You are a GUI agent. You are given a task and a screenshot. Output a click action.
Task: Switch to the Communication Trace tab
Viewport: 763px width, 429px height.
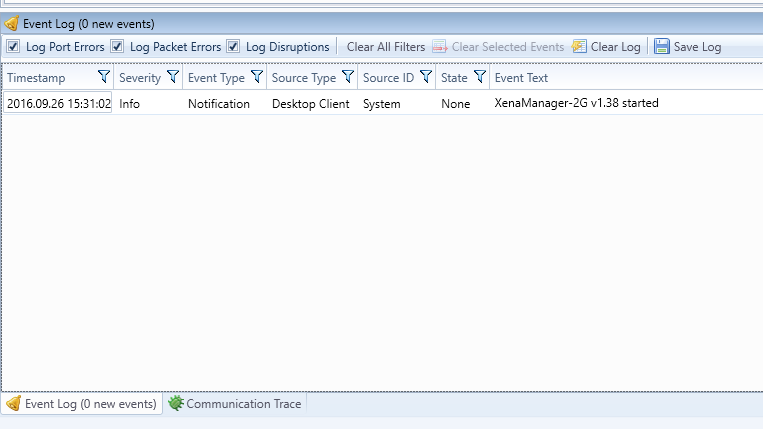(235, 404)
